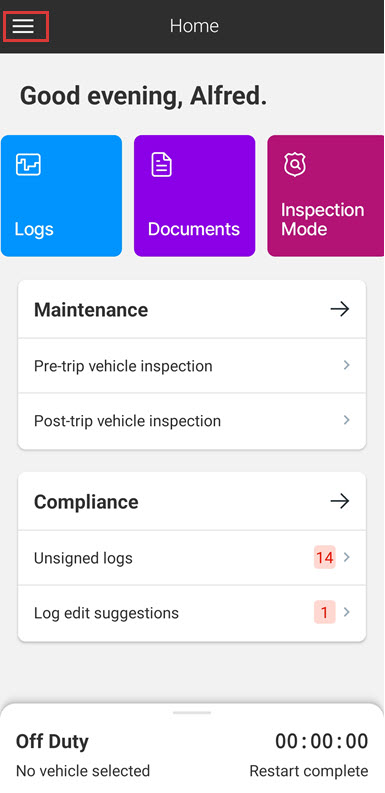Open the Logs tile
385x793 pixels.
pyautogui.click(x=61, y=196)
